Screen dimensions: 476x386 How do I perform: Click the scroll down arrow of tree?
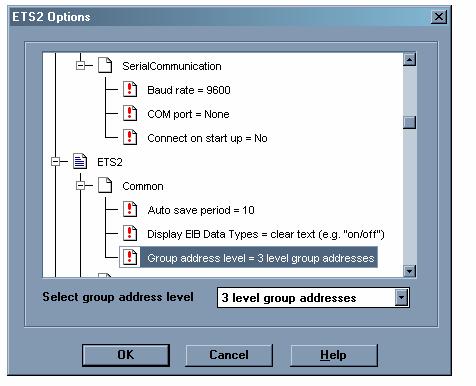409,271
